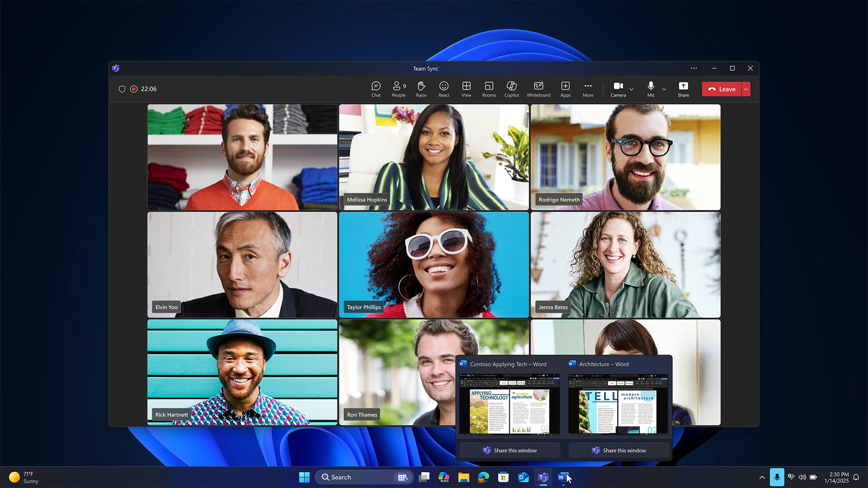Select the Contoso Applying Tech thumbnail preview
The width and height of the screenshot is (868, 488).
(509, 404)
